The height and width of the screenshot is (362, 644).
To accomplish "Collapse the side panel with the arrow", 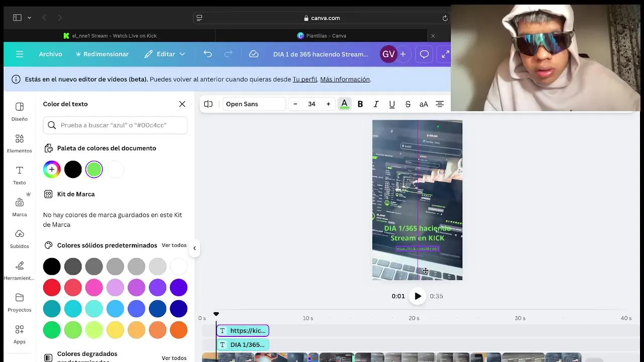I will 195,248.
